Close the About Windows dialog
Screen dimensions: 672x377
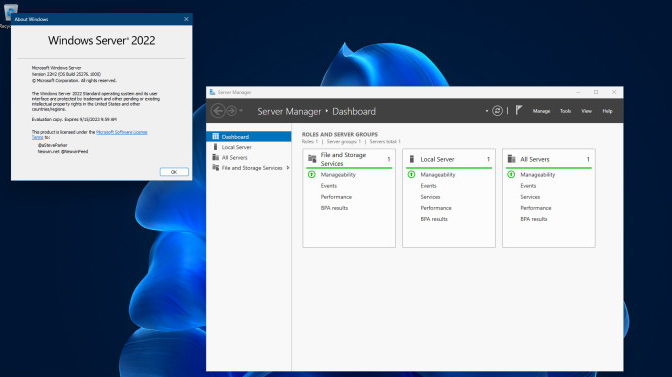(x=186, y=19)
